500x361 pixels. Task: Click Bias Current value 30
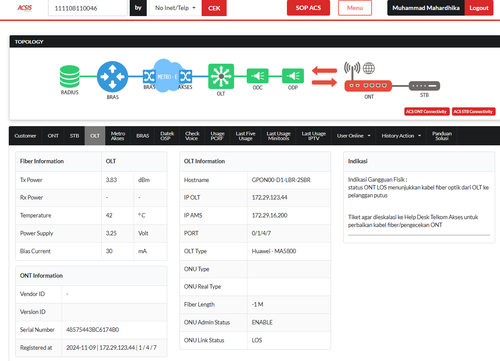coord(109,251)
